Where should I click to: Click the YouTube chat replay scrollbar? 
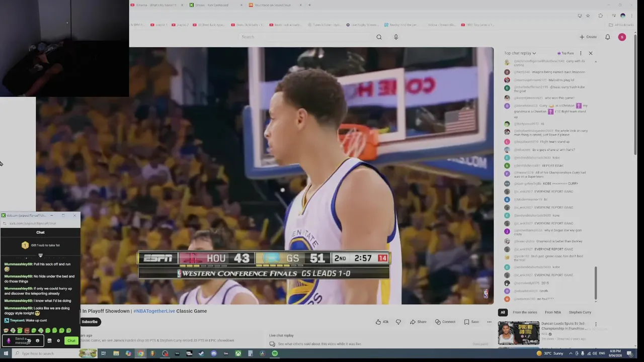(596, 283)
